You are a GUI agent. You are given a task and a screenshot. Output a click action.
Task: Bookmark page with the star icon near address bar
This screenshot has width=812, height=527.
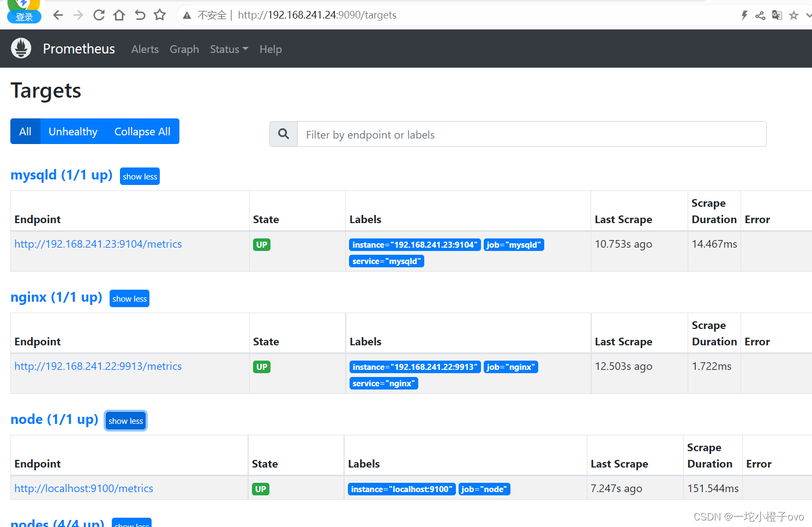coord(160,15)
